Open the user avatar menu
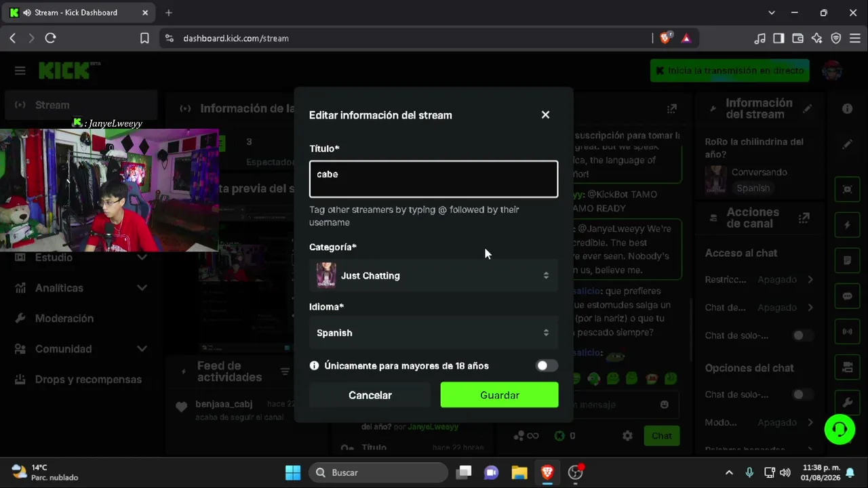868x488 pixels. (832, 70)
